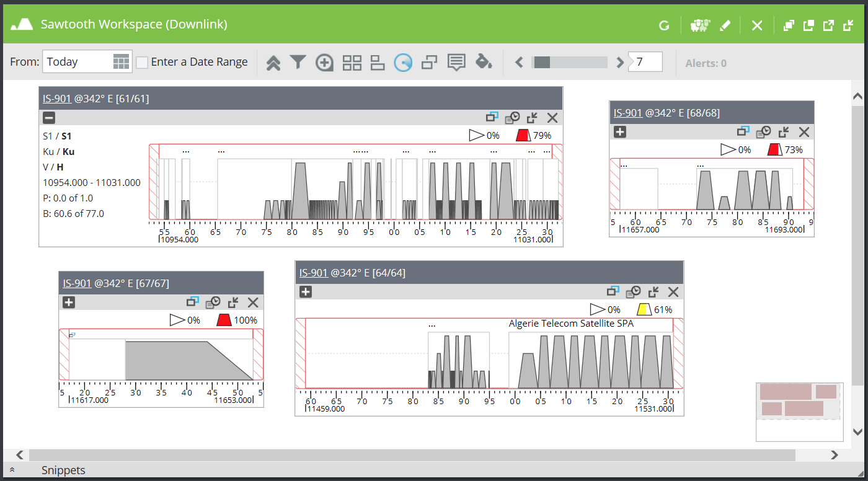
Task: Click the pencil edit icon in header
Action: tap(725, 25)
